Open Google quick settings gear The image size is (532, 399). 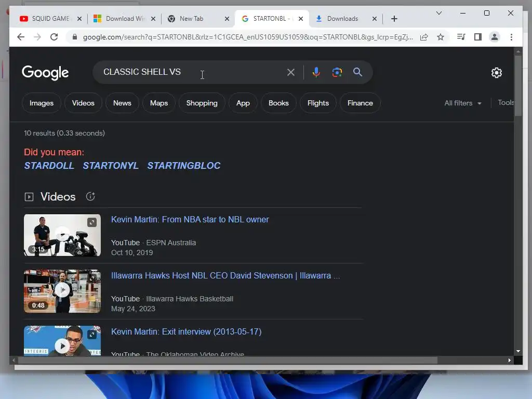(496, 73)
